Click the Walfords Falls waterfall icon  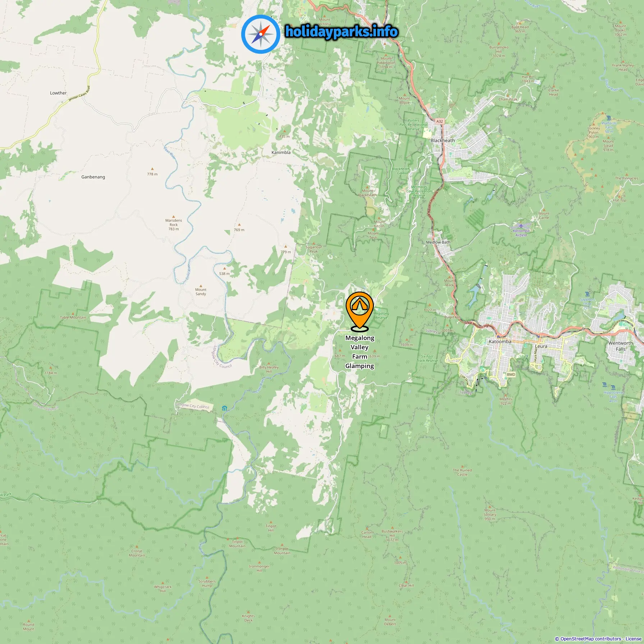pyautogui.click(x=608, y=118)
